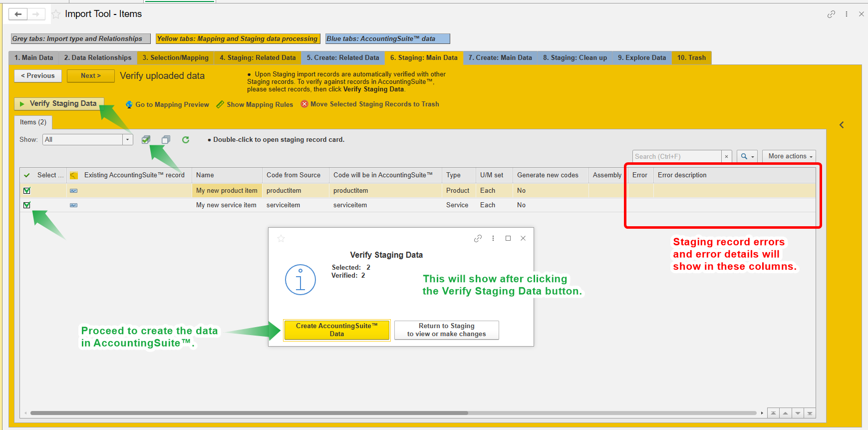Clear the search field with x
Image resolution: width=868 pixels, height=430 pixels.
point(727,156)
